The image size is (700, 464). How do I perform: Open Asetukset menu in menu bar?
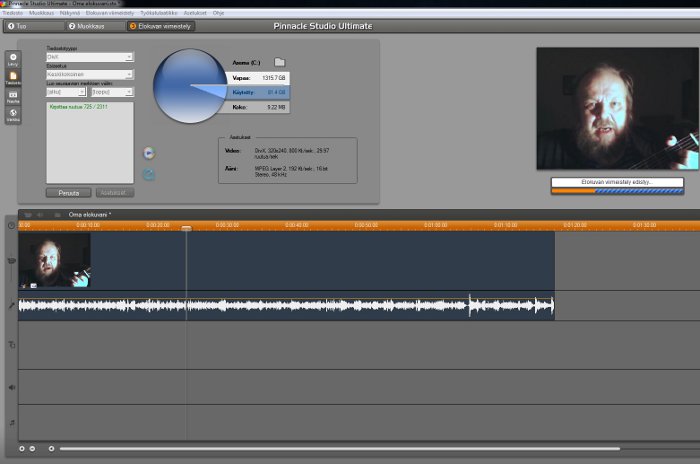tap(195, 13)
